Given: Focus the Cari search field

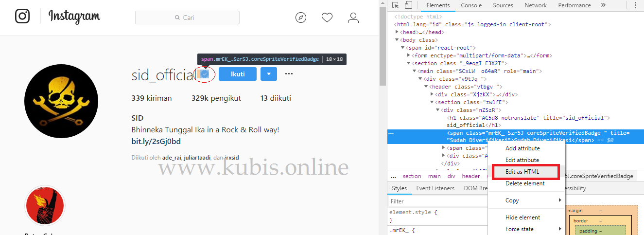Looking at the screenshot, I should [x=187, y=18].
